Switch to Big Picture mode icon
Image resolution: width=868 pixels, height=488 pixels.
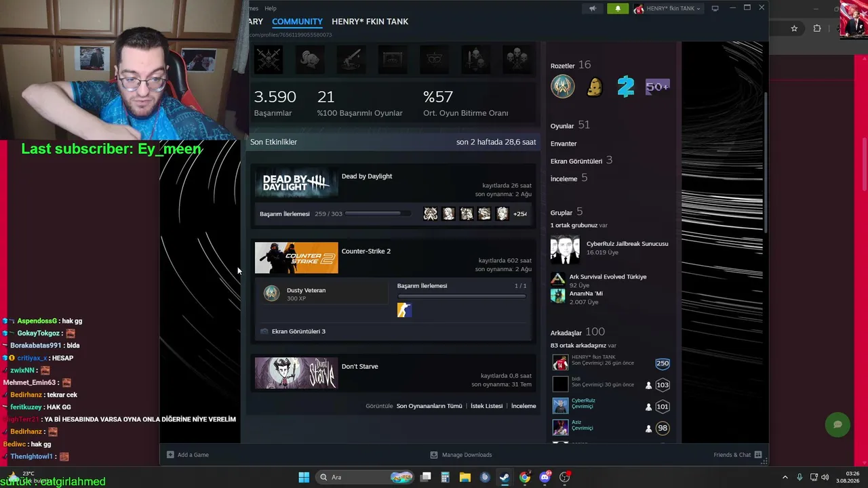click(x=715, y=8)
